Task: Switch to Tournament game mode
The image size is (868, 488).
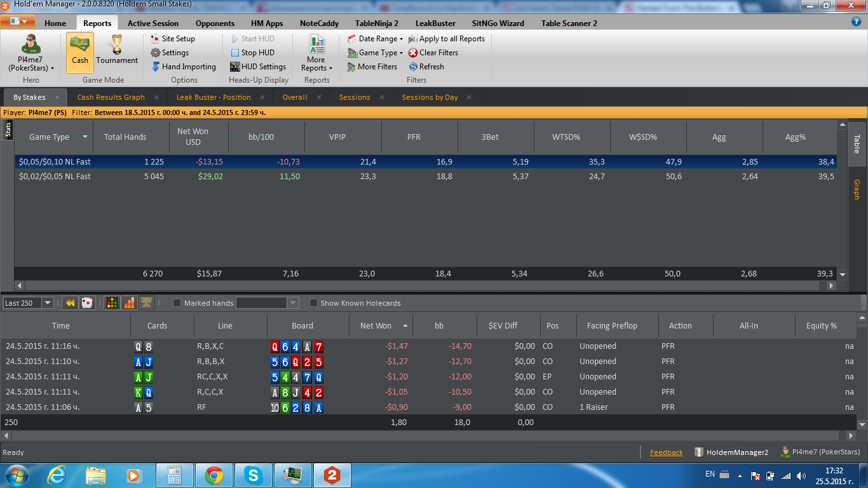Action: click(117, 51)
